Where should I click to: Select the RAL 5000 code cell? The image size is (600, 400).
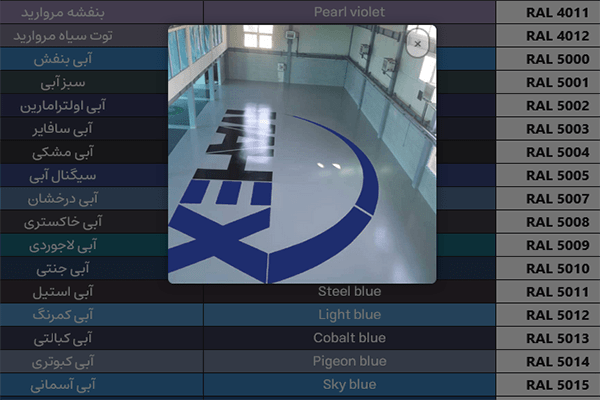(x=548, y=59)
